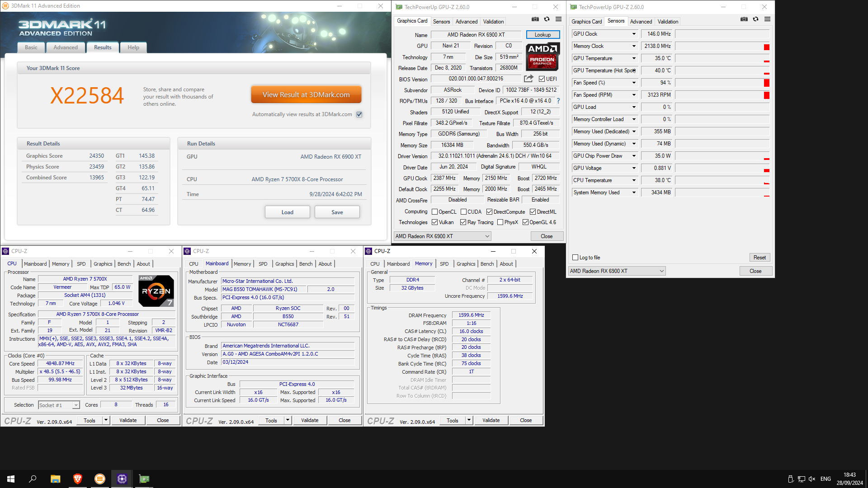Screen dimensions: 868x488
Task: Click the muted volume icon in system tray
Action: click(812, 479)
